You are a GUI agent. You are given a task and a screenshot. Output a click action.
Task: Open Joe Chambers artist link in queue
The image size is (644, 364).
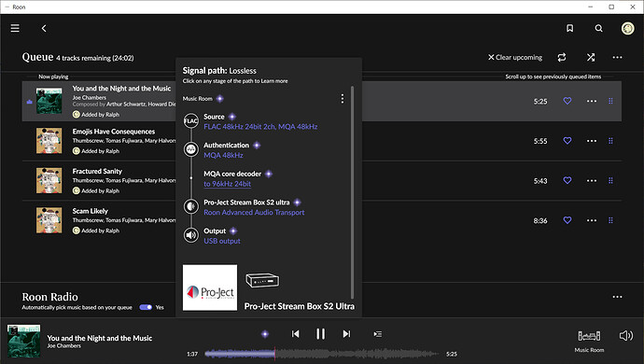pyautogui.click(x=89, y=97)
